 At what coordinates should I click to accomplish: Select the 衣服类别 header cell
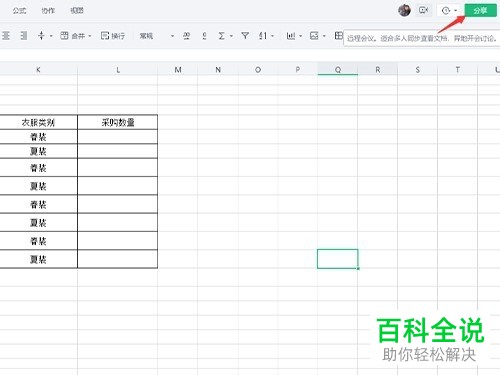pos(38,122)
